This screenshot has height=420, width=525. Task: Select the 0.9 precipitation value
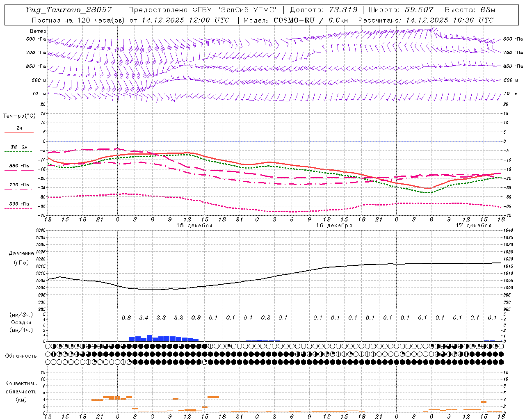(x=196, y=318)
